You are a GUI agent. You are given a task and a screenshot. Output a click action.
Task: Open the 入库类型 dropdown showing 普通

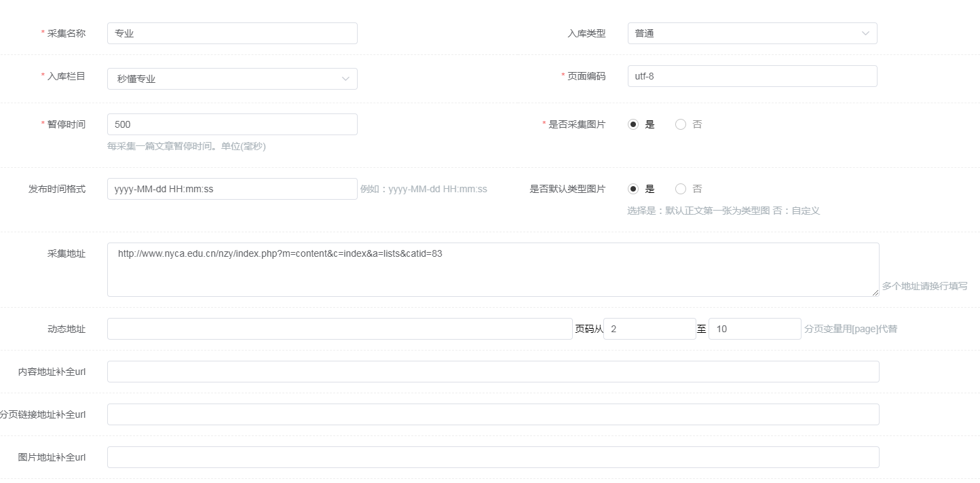tap(752, 33)
